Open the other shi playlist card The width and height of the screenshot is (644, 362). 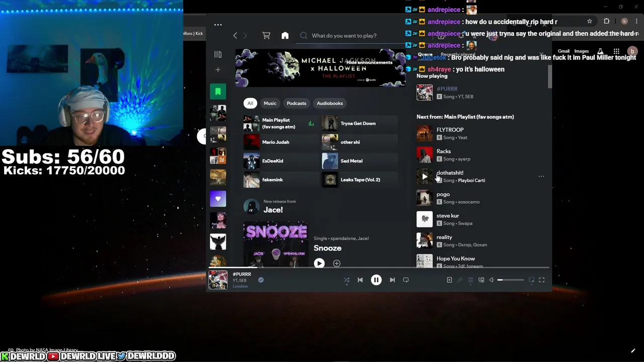(x=359, y=142)
